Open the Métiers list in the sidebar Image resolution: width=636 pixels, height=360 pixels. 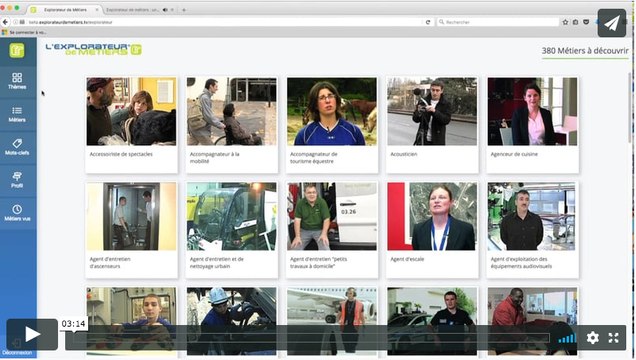17,114
